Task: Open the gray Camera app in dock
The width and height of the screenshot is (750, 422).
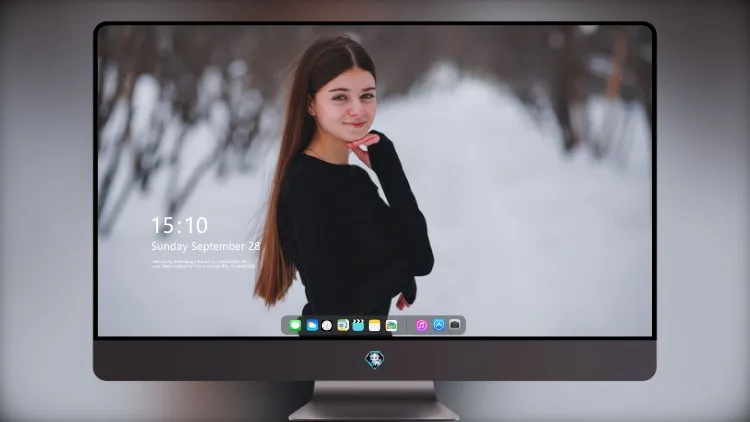Action: (x=455, y=325)
